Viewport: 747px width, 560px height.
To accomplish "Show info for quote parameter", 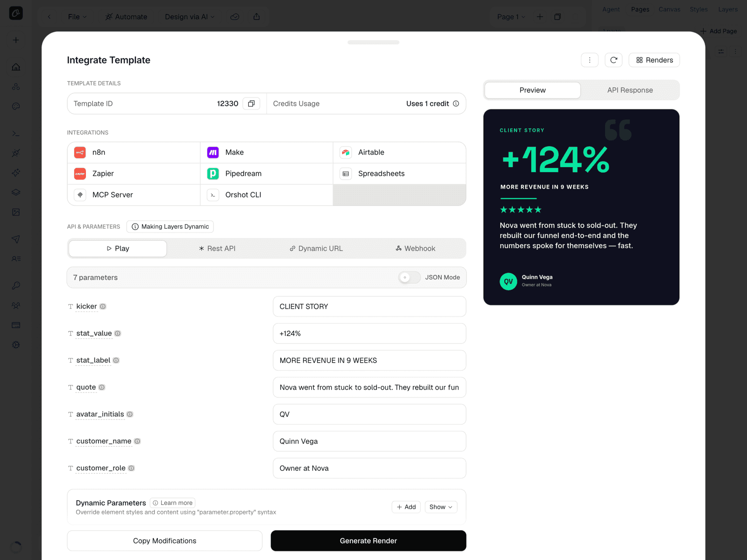I will click(102, 387).
